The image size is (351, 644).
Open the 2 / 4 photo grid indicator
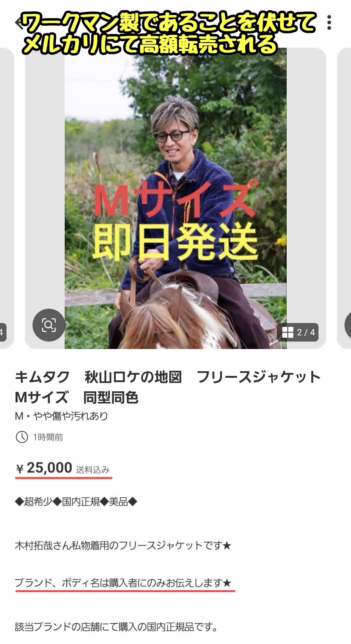point(298,332)
